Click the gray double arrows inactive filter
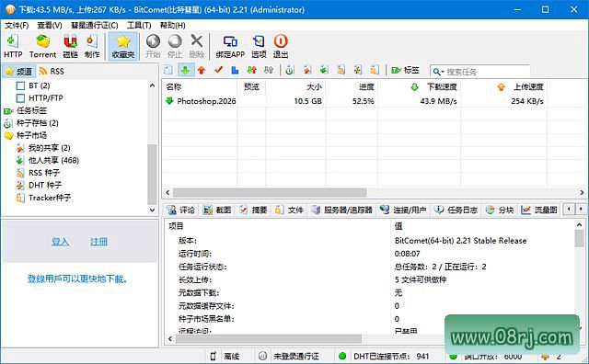 click(x=268, y=70)
